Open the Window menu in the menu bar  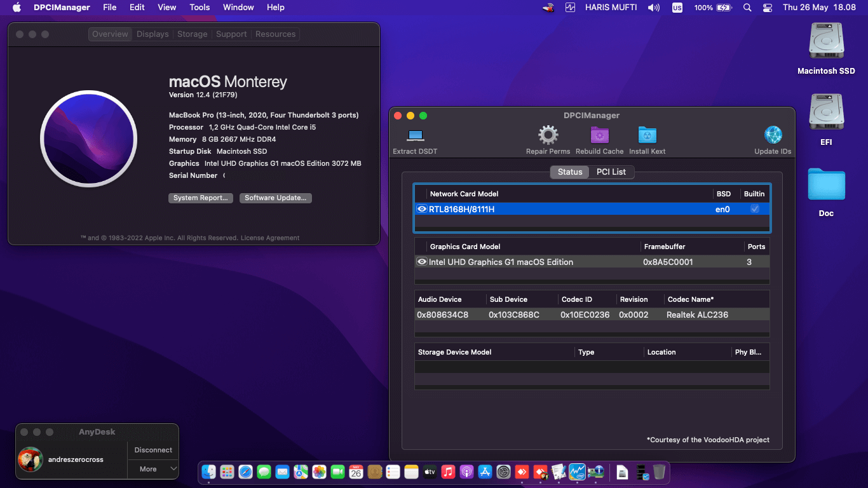[238, 8]
